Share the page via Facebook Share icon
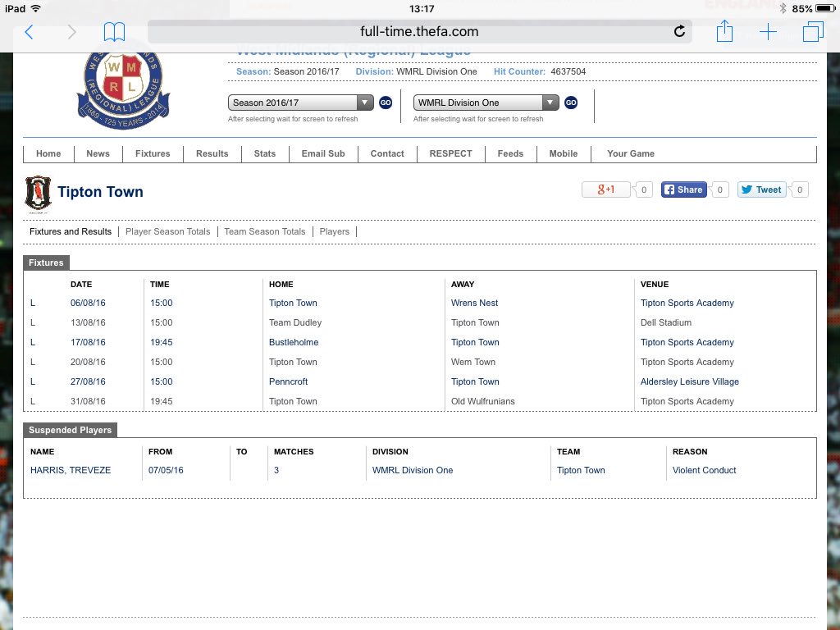Viewport: 840px width, 630px height. point(683,189)
